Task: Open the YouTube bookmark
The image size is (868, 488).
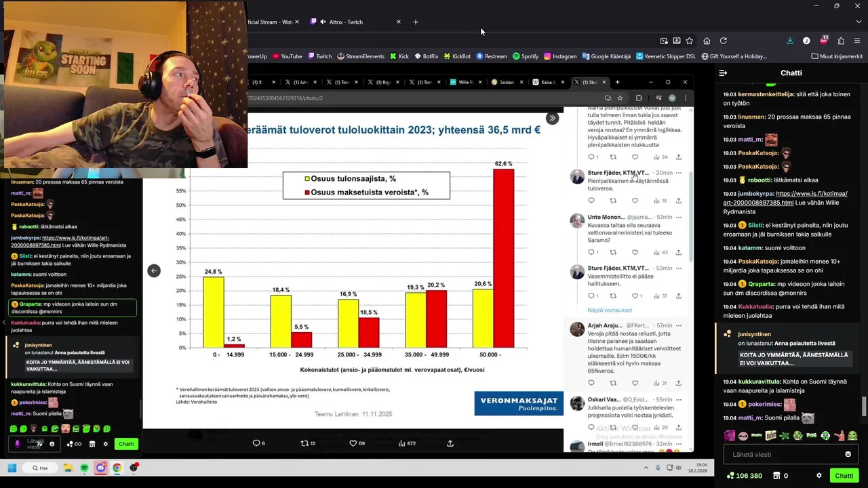Action: tap(287, 56)
